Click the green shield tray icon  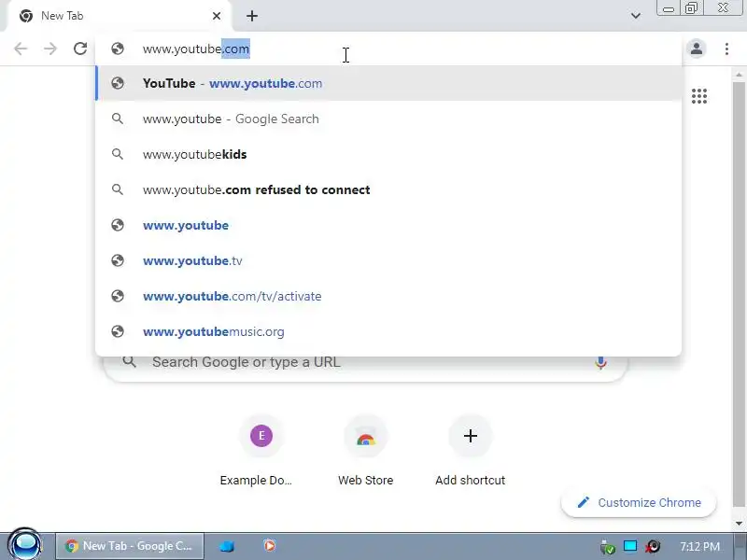point(608,547)
